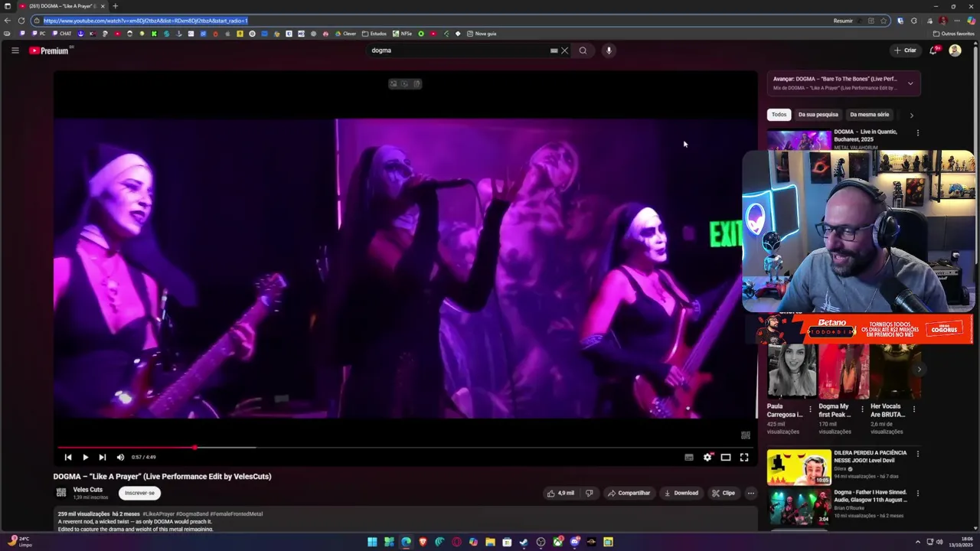Go to the YouTube Premium home logo
The height and width of the screenshot is (551, 980).
51,51
